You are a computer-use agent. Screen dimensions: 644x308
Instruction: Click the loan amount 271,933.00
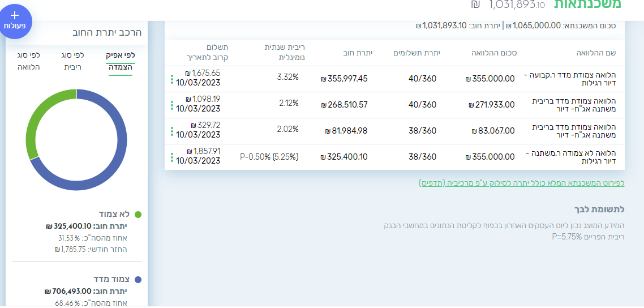(x=491, y=105)
